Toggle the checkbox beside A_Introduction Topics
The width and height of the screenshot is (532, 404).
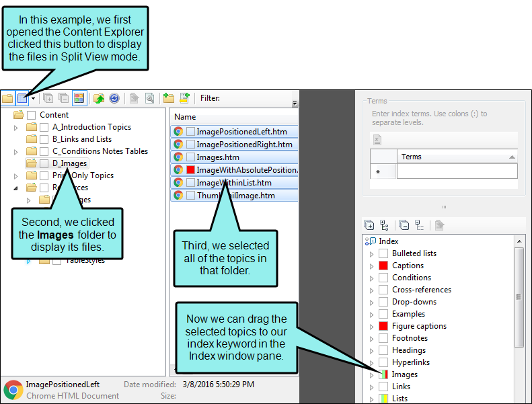pos(44,127)
